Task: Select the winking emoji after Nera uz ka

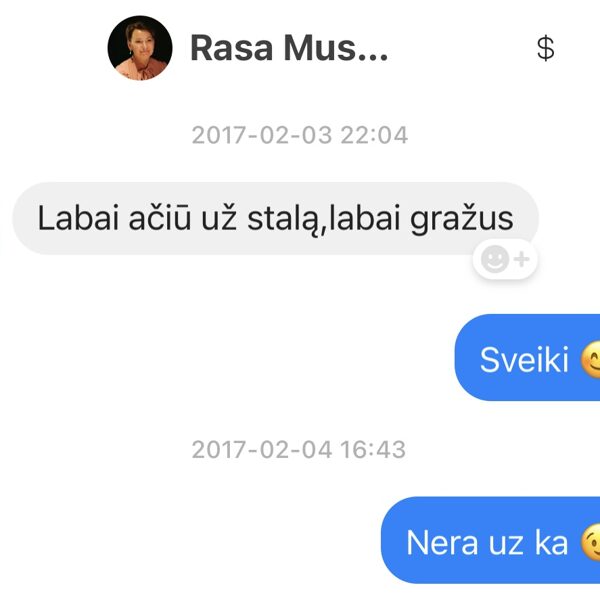Action: pyautogui.click(x=590, y=542)
